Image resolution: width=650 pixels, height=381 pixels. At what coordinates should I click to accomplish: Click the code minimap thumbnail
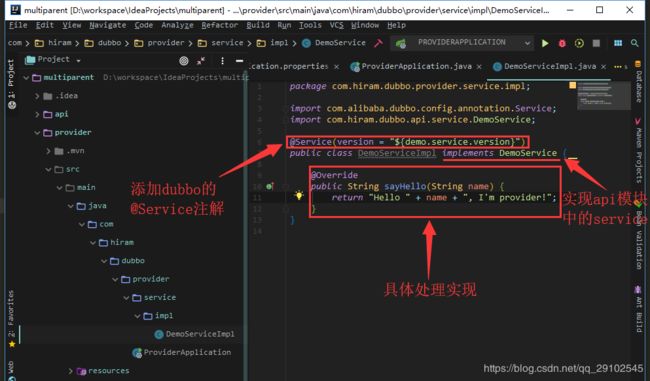(604, 96)
